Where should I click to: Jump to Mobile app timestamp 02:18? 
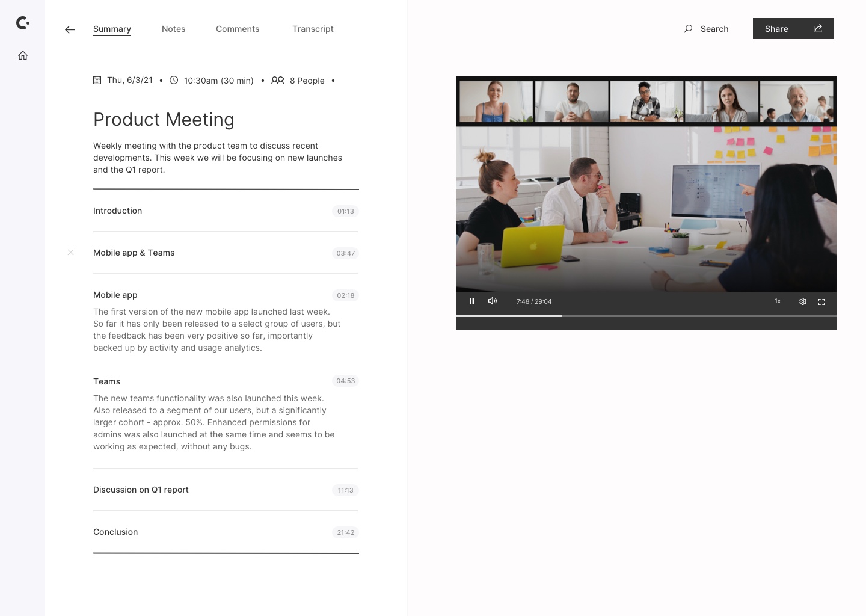pyautogui.click(x=346, y=295)
